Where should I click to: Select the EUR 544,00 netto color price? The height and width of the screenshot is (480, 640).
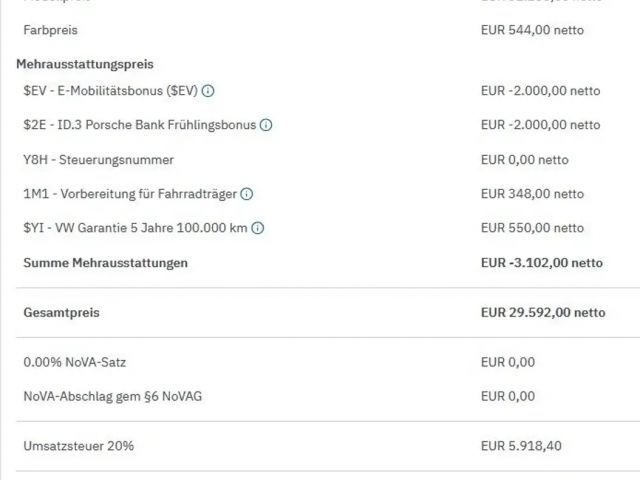532,30
